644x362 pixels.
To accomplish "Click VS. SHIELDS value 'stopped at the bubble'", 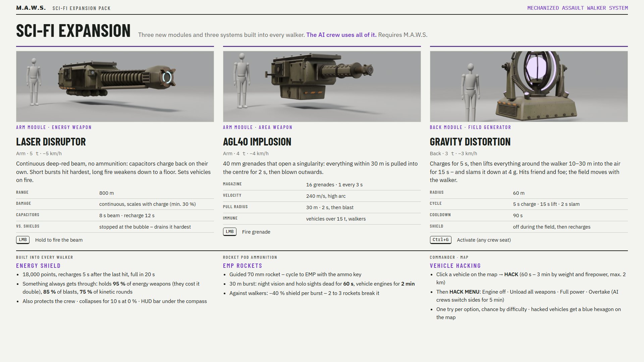I will point(145,227).
